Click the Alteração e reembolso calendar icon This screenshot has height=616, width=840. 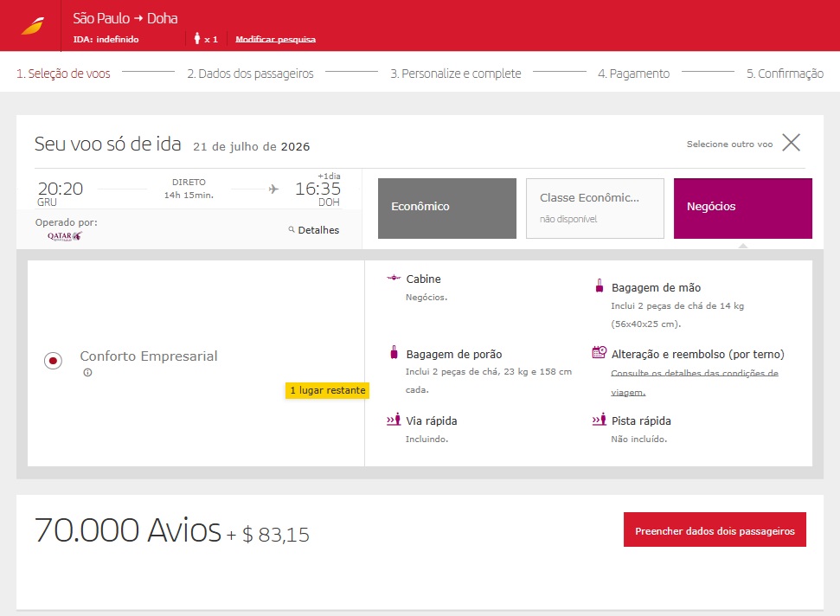(599, 353)
